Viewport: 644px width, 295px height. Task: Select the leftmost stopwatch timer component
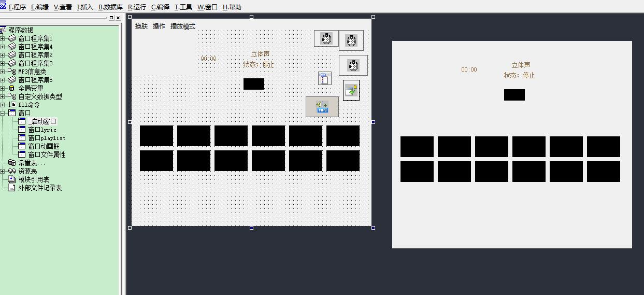coord(326,38)
